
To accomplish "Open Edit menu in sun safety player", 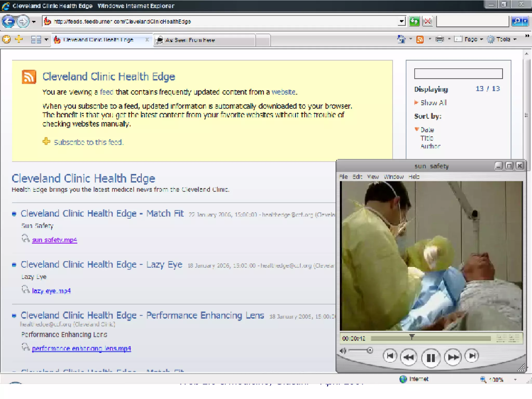I will (x=357, y=177).
